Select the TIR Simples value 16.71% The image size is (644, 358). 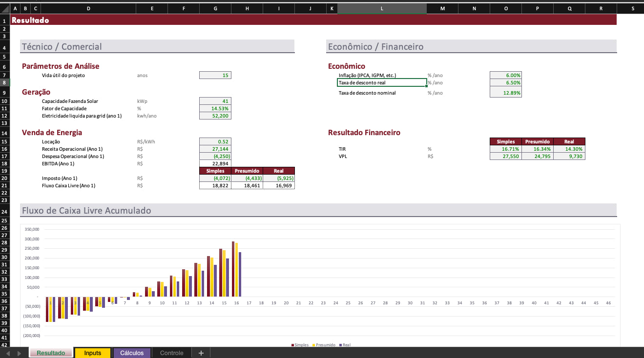point(505,149)
